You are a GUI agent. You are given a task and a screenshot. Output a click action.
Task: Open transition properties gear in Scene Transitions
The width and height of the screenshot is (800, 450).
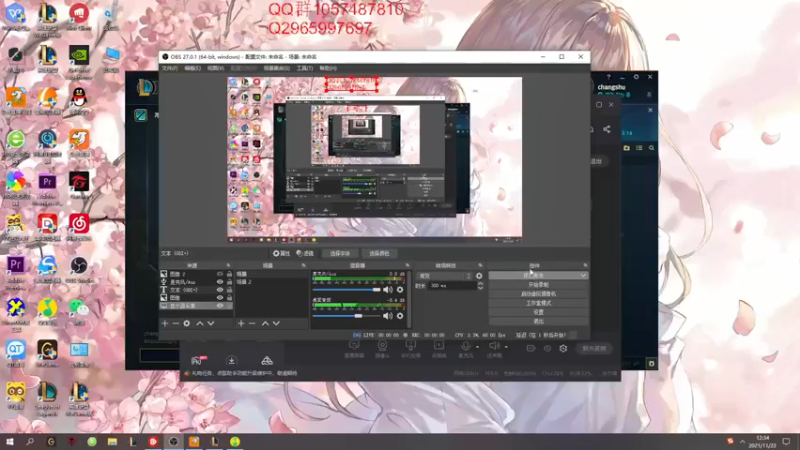479,276
